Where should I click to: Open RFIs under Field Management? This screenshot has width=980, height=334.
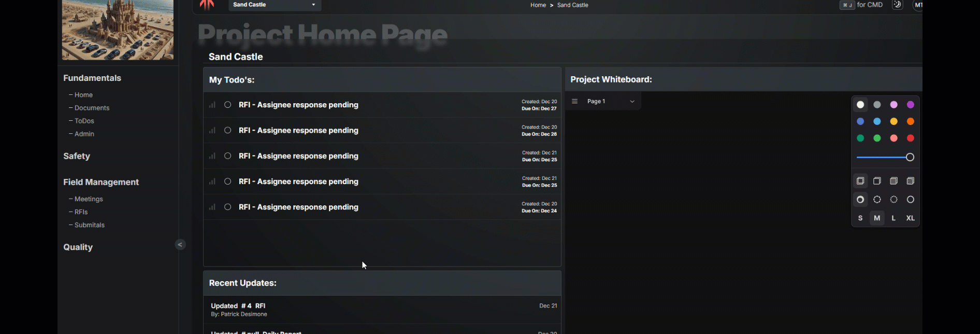pos(81,212)
